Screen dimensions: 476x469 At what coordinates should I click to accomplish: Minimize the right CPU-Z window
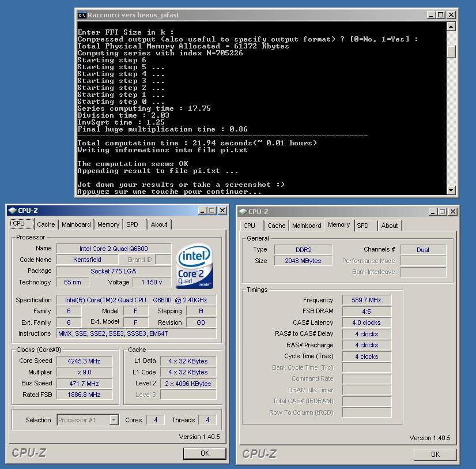point(433,212)
